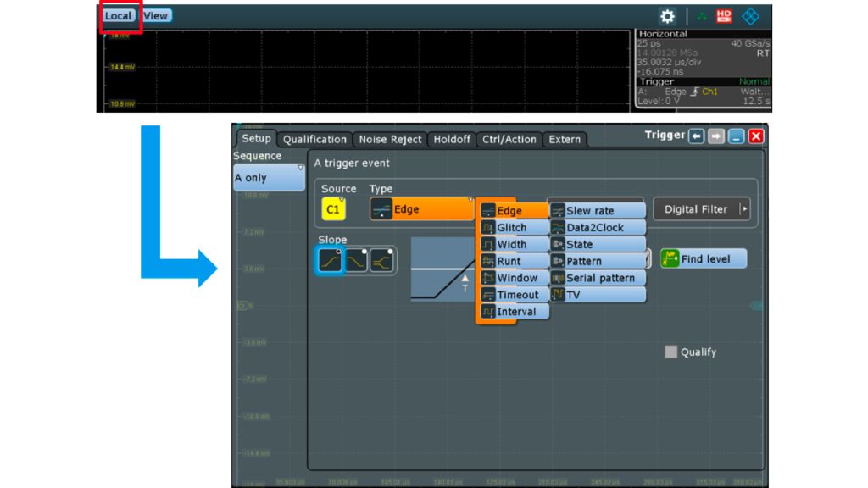Open the C1 source selector
This screenshot has height=488, width=868.
pos(333,210)
